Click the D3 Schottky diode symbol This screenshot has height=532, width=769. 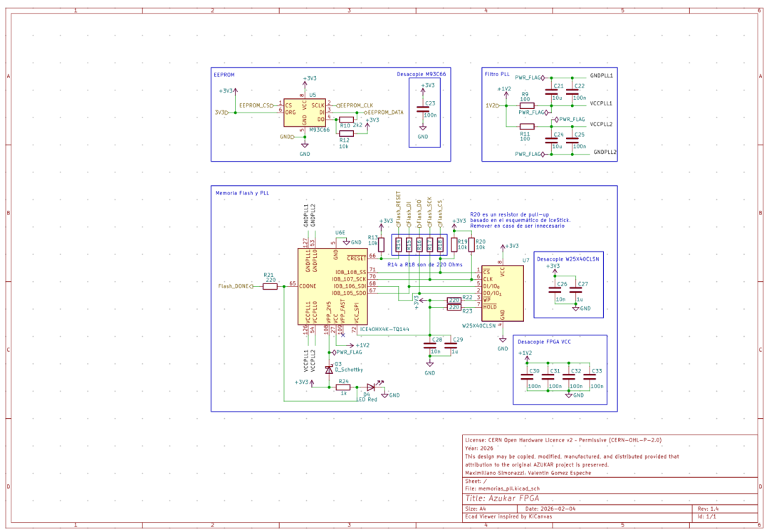(x=329, y=370)
